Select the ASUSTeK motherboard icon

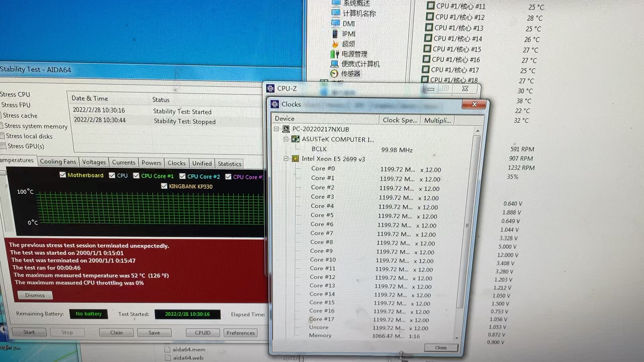pyautogui.click(x=295, y=139)
